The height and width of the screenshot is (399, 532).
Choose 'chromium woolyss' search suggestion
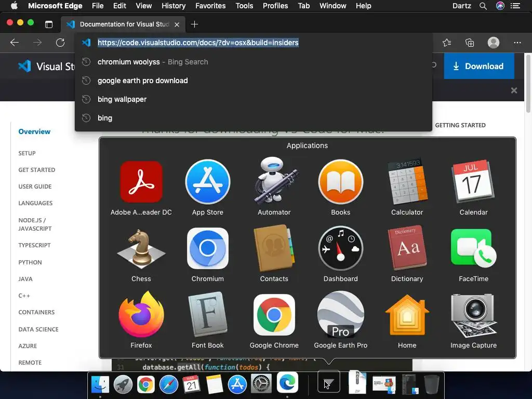click(x=254, y=62)
